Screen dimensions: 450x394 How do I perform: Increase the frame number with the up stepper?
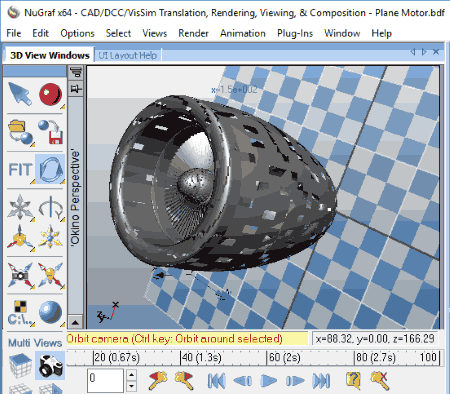click(x=132, y=375)
